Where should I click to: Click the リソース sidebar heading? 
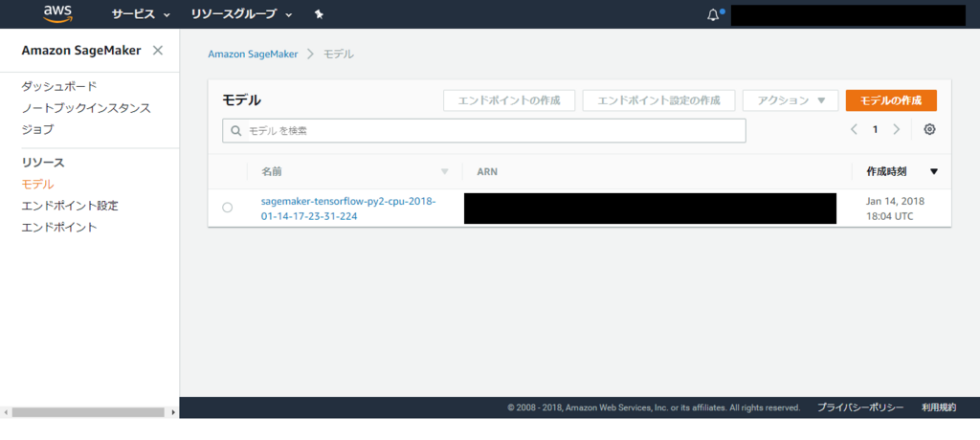click(43, 163)
